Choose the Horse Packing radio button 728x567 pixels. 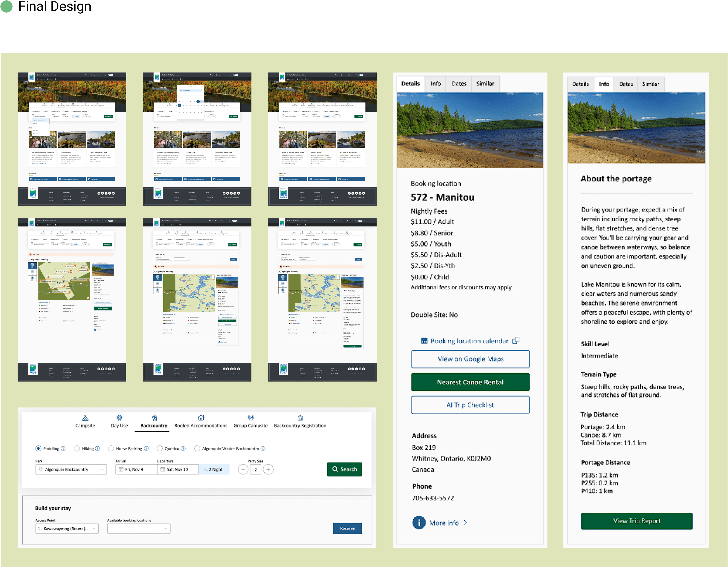click(111, 448)
